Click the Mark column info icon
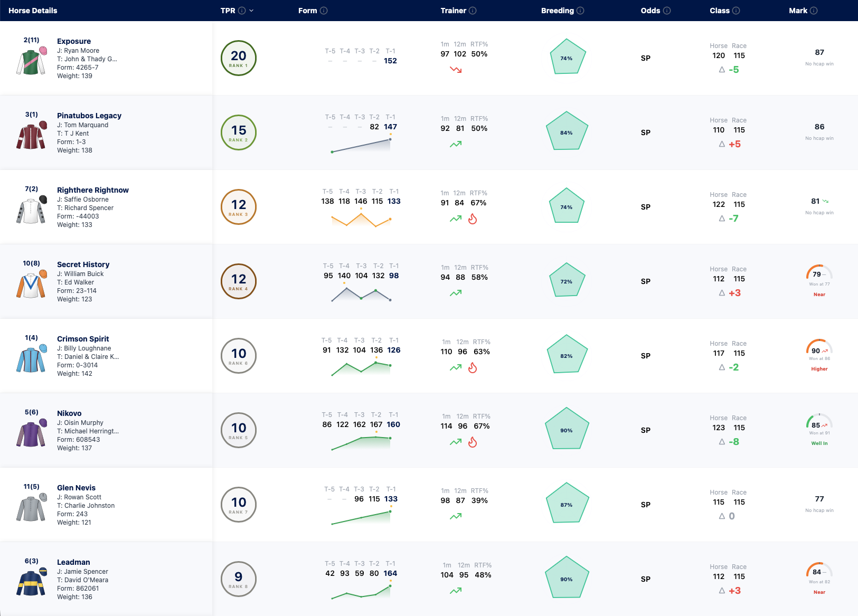Screen dimensions: 858x616 pos(814,11)
